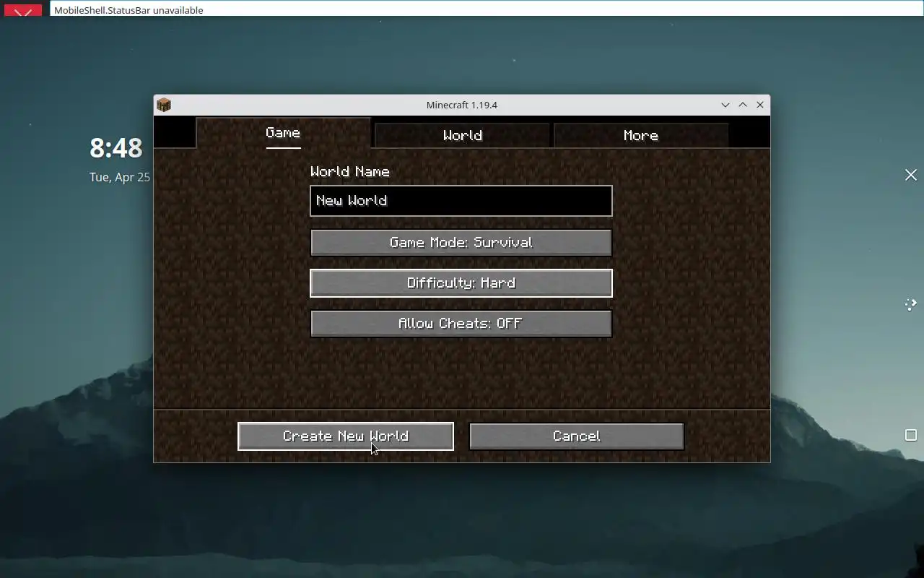
Task: Open the More tab
Action: (640, 136)
